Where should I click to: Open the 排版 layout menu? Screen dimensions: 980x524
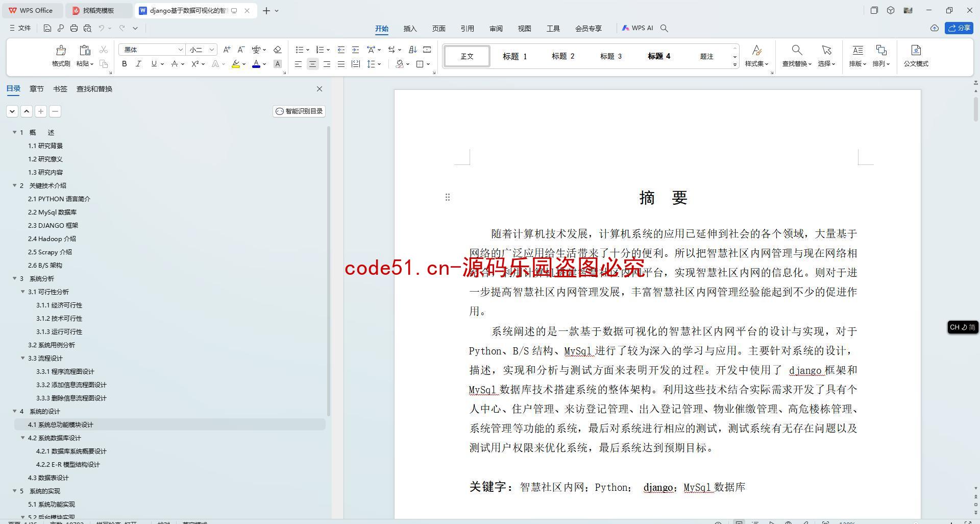coord(857,56)
